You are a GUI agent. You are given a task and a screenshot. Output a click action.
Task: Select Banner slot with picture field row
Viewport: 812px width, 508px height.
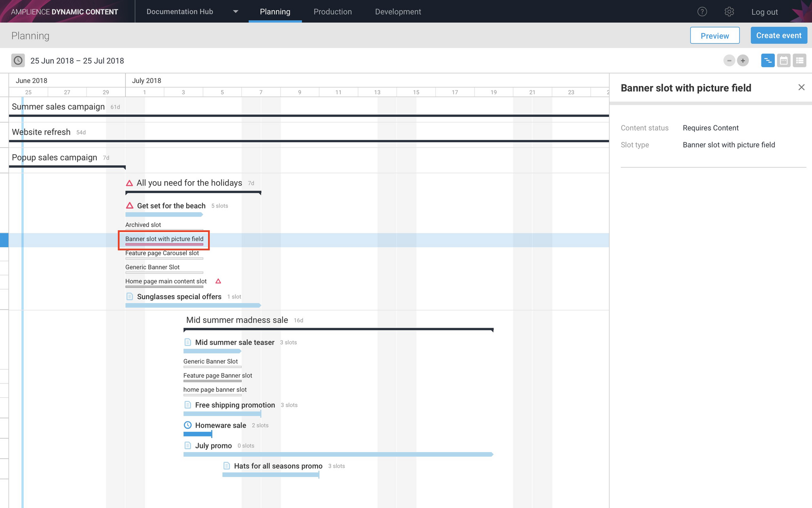coord(164,239)
